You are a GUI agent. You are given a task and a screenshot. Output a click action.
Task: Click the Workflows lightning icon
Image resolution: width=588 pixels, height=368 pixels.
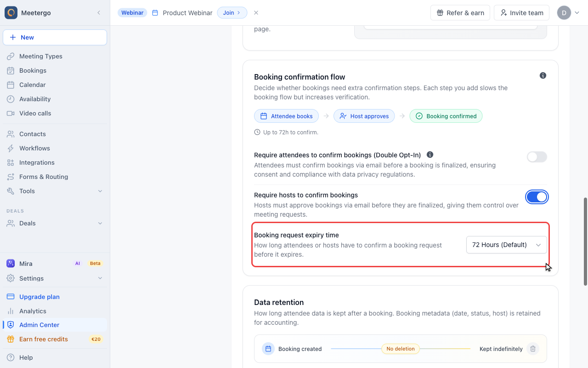(x=11, y=148)
